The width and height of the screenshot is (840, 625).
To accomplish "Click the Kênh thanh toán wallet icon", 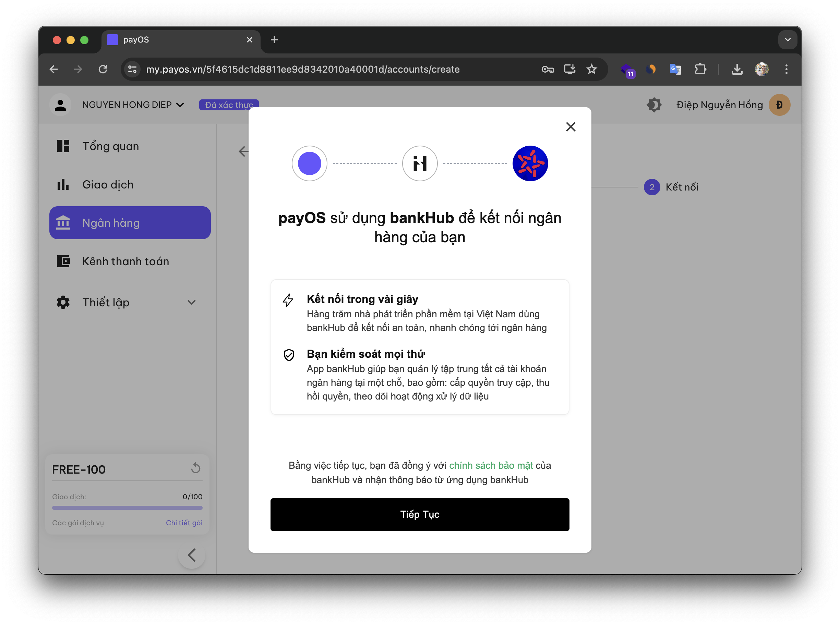I will 63,261.
